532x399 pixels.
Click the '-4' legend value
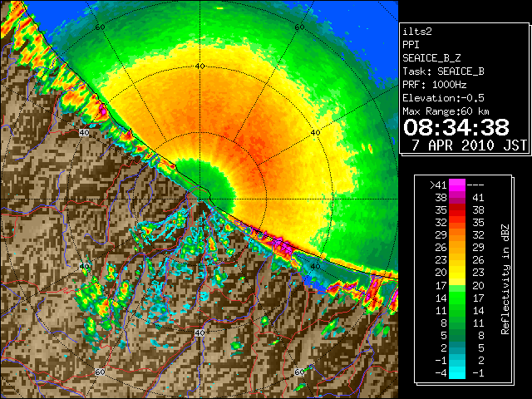pos(441,373)
